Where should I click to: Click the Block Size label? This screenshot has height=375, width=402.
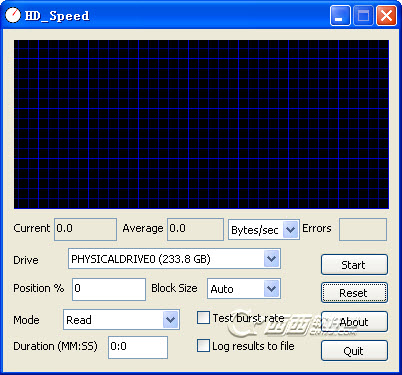(x=174, y=288)
